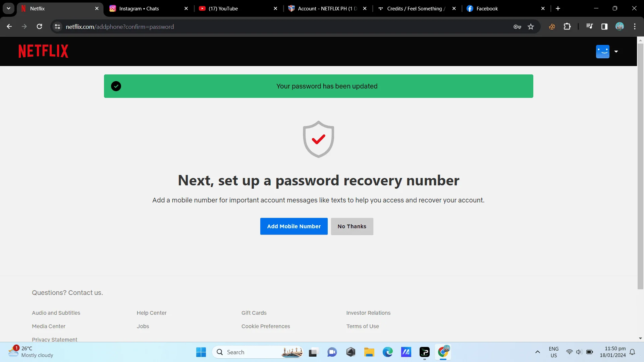Click the Questions? Contact us. link
644x362 pixels.
point(67,293)
